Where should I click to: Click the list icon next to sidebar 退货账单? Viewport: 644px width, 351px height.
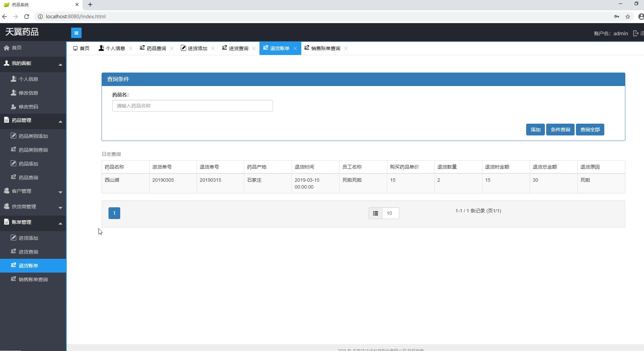click(13, 265)
